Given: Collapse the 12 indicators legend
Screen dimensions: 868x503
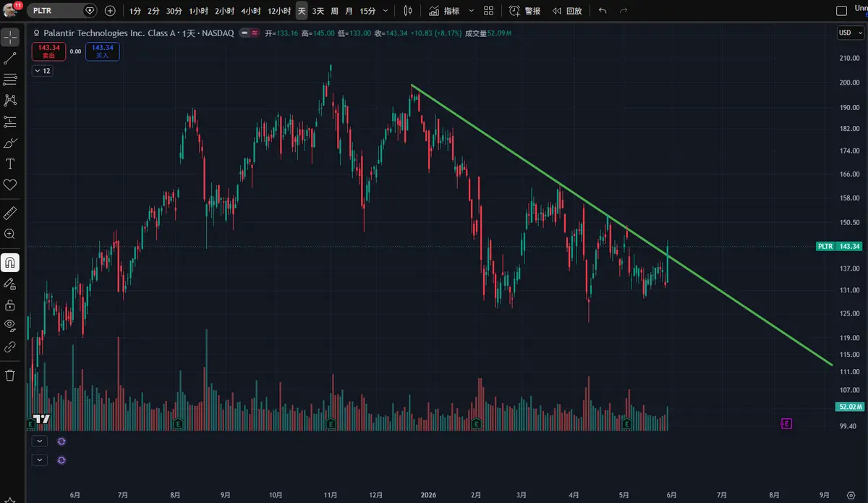Looking at the screenshot, I should pyautogui.click(x=42, y=71).
